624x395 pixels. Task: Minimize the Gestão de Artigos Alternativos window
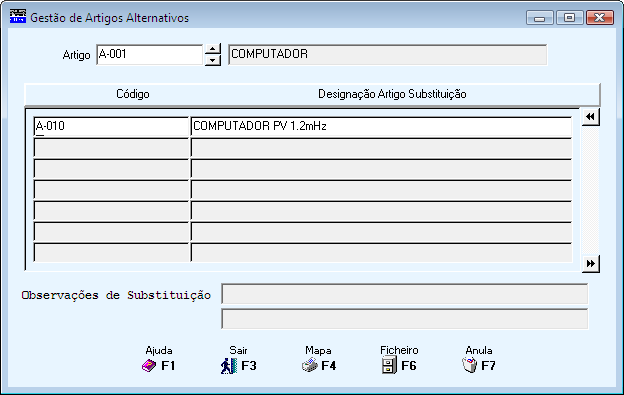point(540,18)
